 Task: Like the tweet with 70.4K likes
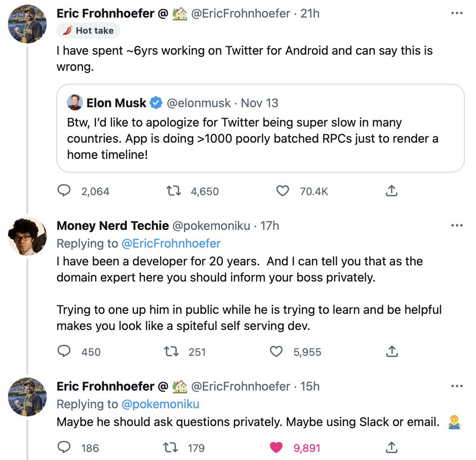coord(282,191)
